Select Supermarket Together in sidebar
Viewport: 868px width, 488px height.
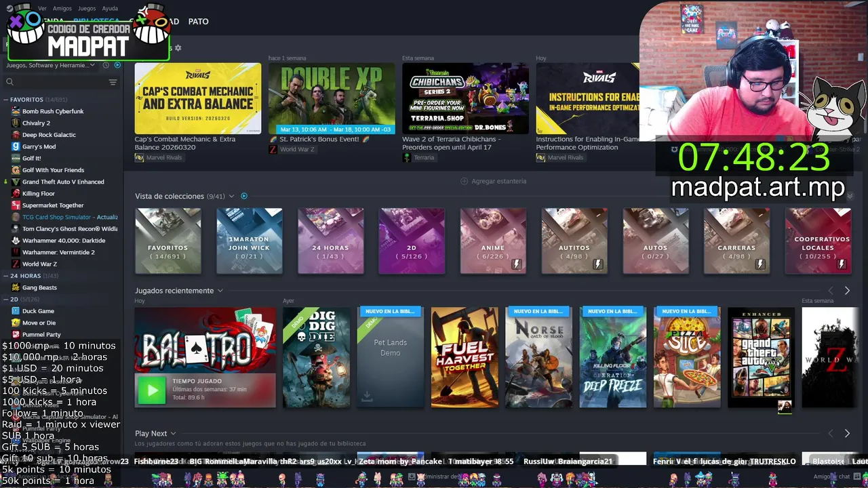coord(53,205)
